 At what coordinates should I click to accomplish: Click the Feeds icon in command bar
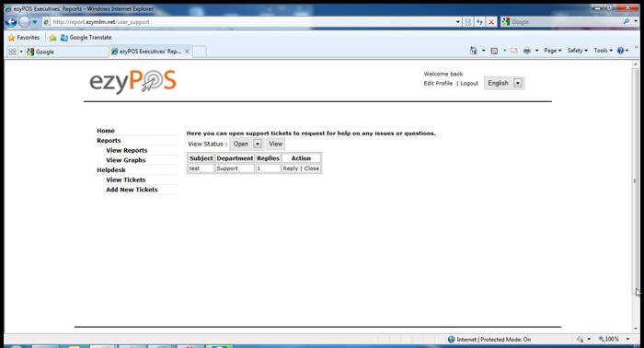point(495,51)
